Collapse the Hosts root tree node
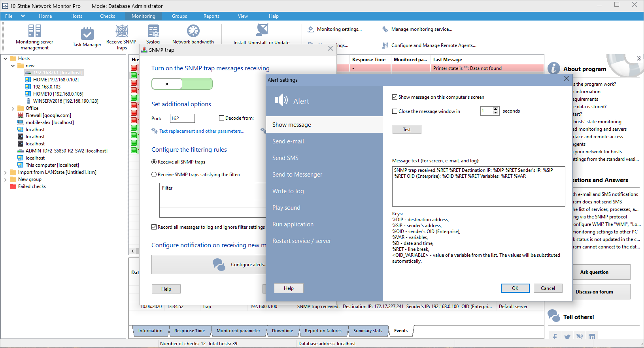This screenshot has height=348, width=644. pos(6,58)
